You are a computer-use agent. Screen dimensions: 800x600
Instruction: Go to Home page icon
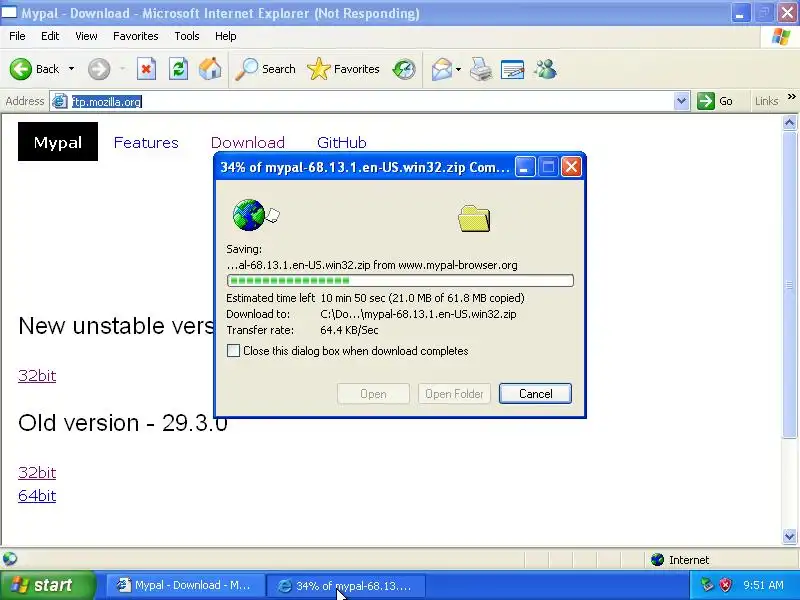[x=210, y=69]
